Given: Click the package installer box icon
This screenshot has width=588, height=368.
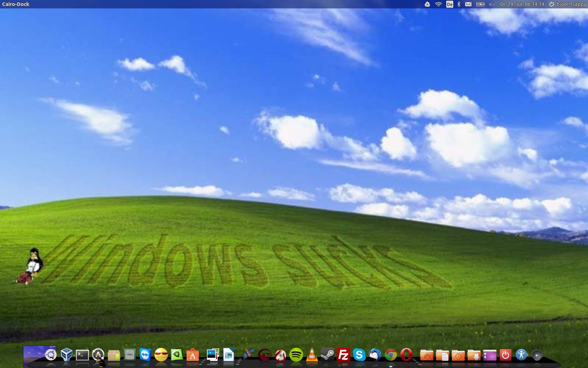Looking at the screenshot, I should 114,355.
